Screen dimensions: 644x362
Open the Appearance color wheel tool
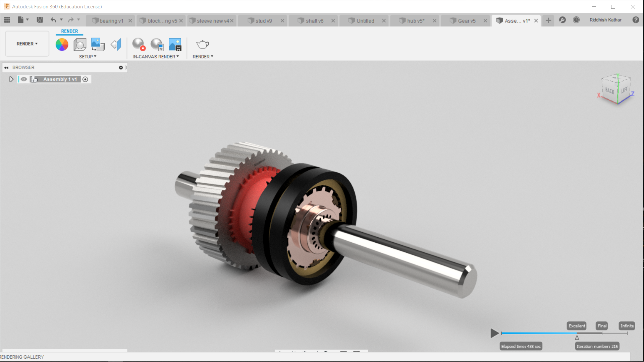coord(62,44)
